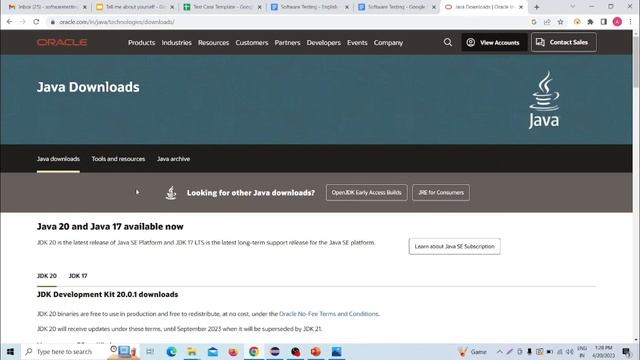
Task: Click the Contact Sales button
Action: (x=564, y=42)
